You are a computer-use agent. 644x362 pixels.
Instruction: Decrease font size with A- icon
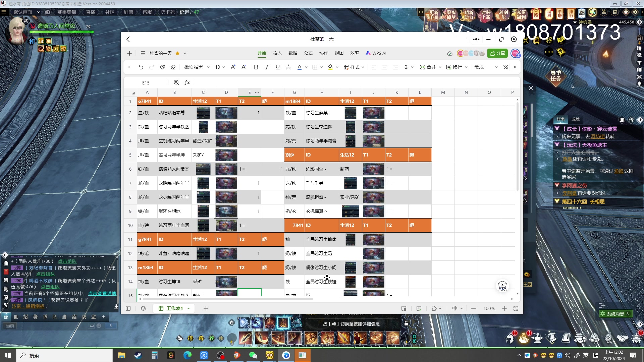pyautogui.click(x=244, y=67)
